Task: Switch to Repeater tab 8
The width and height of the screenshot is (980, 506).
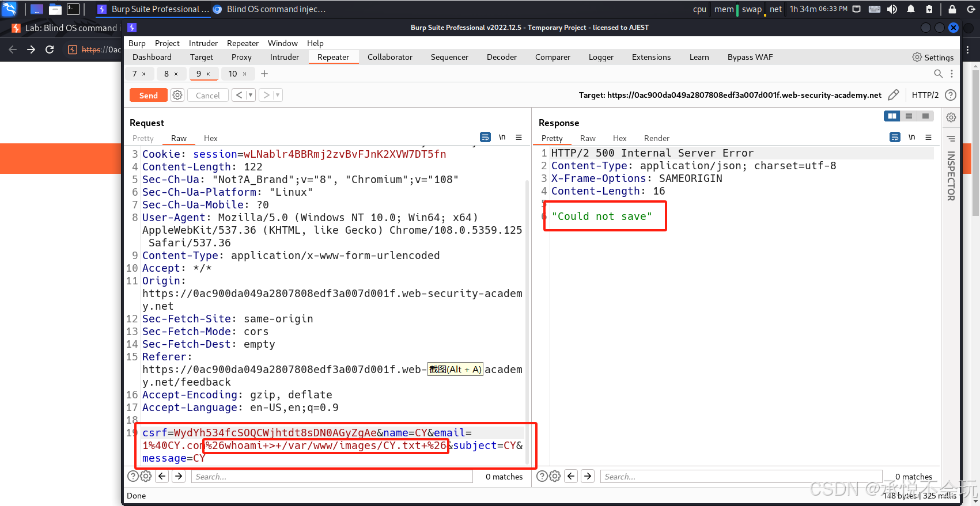Action: pos(167,74)
